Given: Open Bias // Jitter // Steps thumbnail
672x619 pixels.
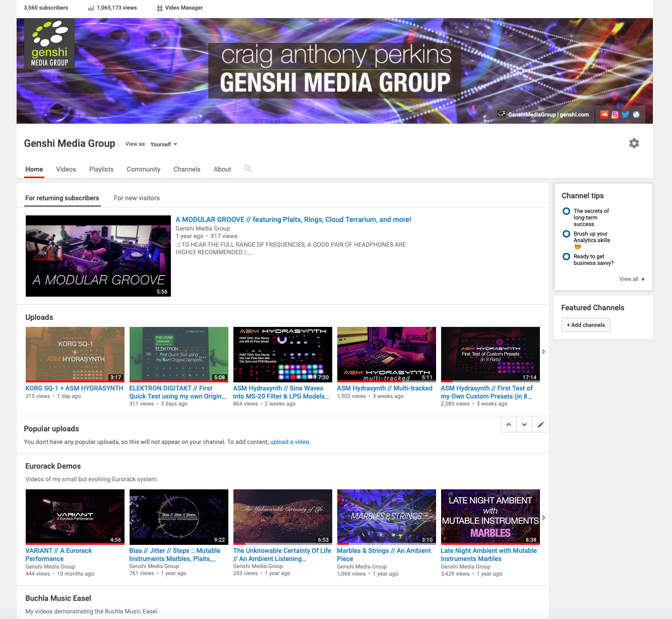Looking at the screenshot, I should [x=179, y=517].
